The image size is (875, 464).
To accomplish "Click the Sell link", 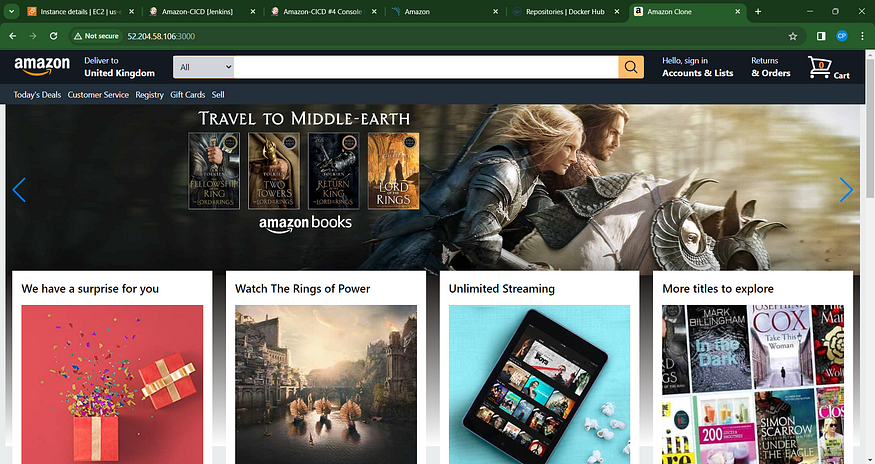I will 218,95.
